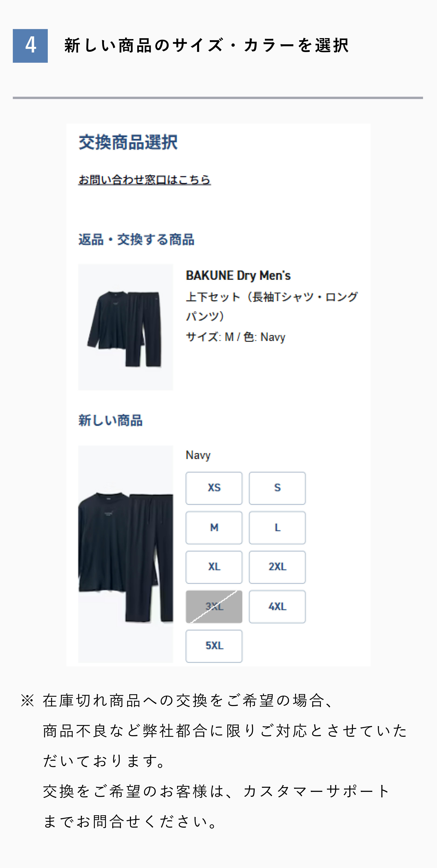Click the 新しい商品 section heading

(110, 420)
